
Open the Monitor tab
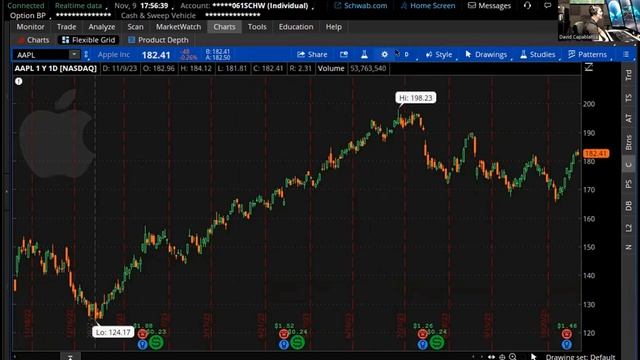pyautogui.click(x=31, y=27)
